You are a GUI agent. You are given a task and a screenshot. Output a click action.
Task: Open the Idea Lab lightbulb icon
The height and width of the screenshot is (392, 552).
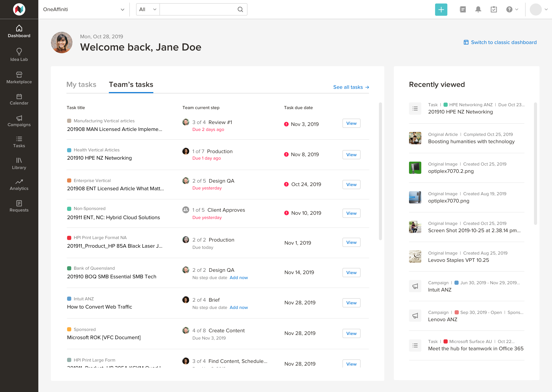19,51
